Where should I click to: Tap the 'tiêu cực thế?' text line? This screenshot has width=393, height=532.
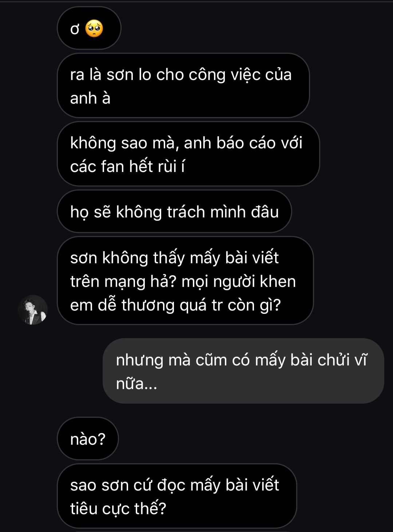point(118,508)
